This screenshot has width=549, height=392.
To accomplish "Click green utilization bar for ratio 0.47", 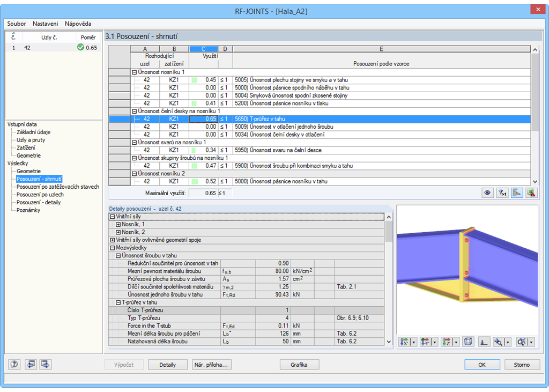I will 194,166.
